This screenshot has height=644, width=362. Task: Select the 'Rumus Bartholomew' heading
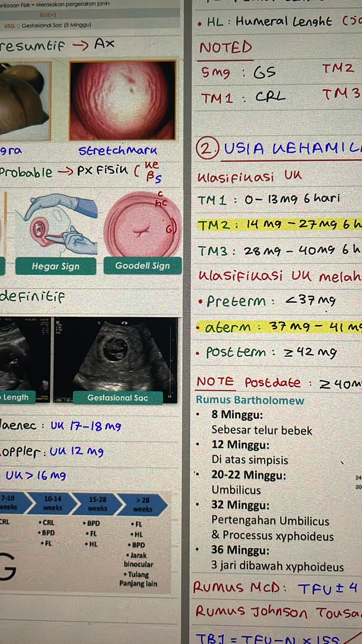click(x=250, y=400)
